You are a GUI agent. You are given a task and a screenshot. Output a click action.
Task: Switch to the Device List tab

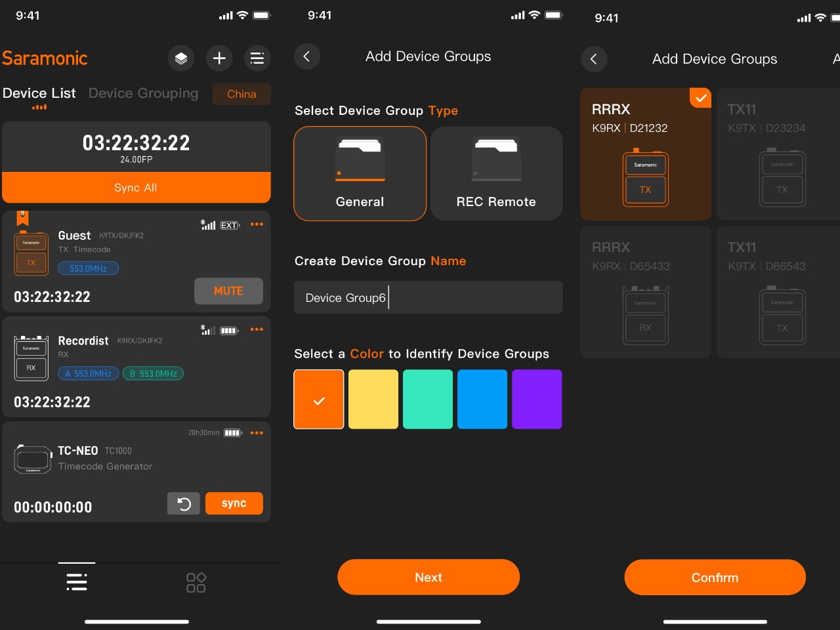pyautogui.click(x=39, y=93)
